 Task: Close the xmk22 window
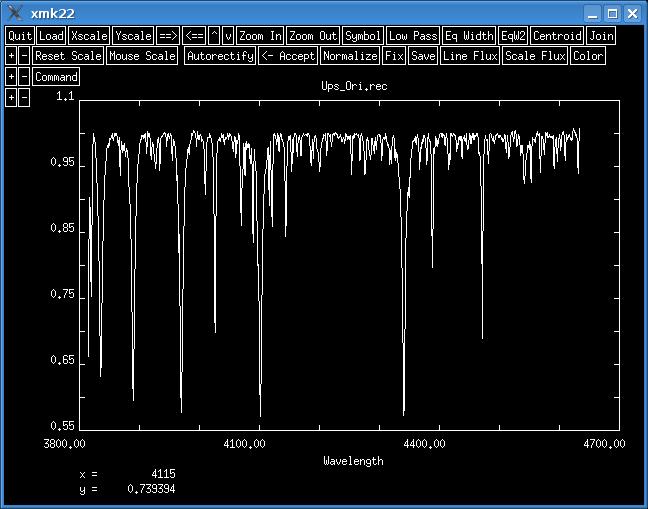[x=632, y=14]
